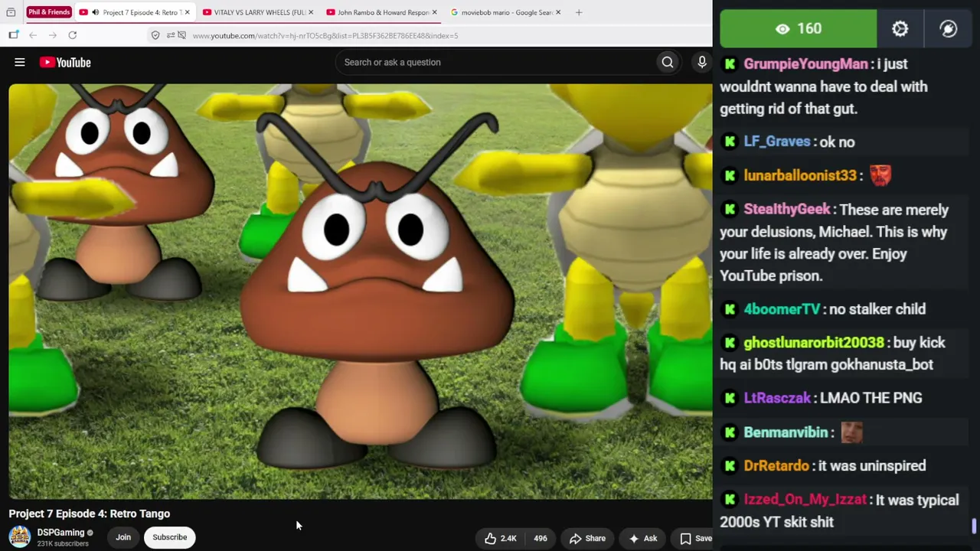Subscribe to DSPGaming
980x551 pixels.
[170, 537]
